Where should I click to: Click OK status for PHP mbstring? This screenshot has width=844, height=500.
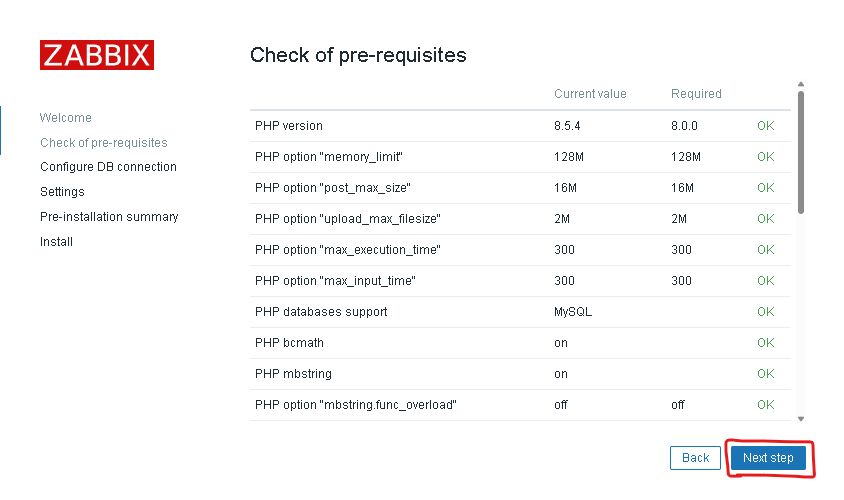click(765, 374)
